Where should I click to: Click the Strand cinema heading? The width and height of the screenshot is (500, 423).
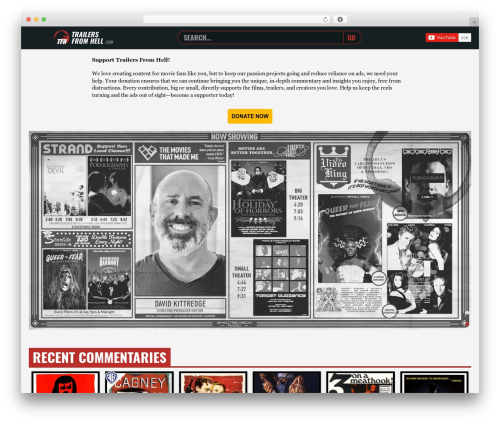tap(68, 149)
